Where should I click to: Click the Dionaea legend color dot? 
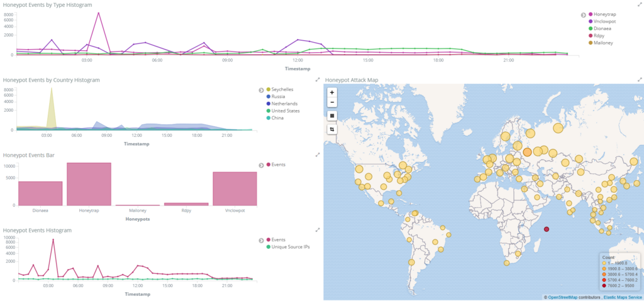(x=591, y=28)
